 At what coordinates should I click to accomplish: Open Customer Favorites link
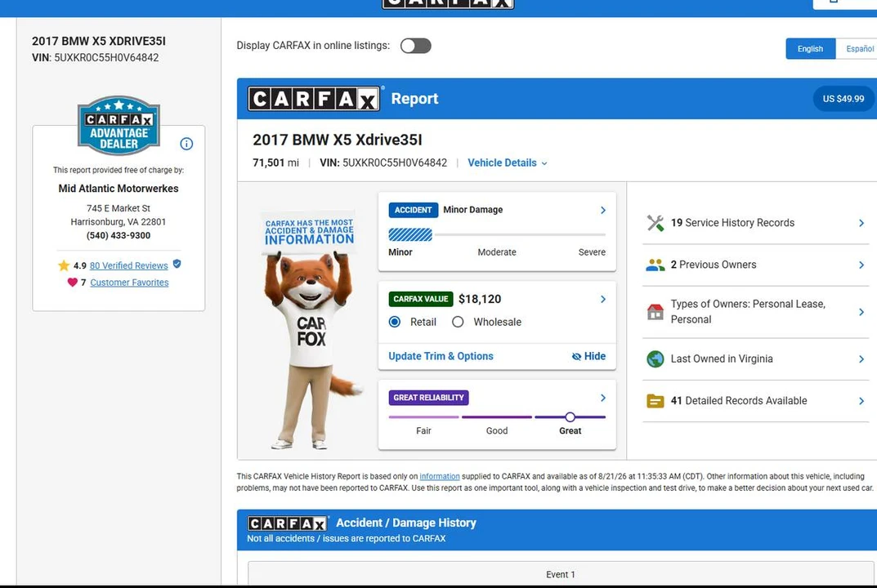point(129,283)
